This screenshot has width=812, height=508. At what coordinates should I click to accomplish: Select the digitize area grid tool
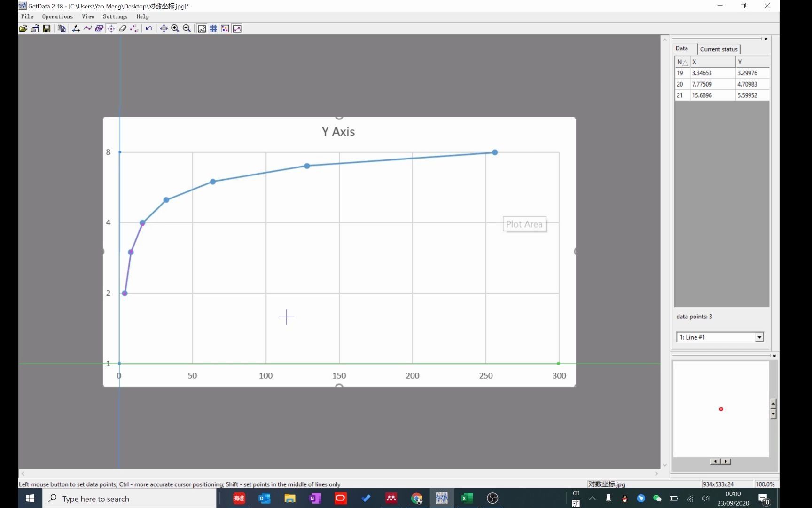(99, 29)
